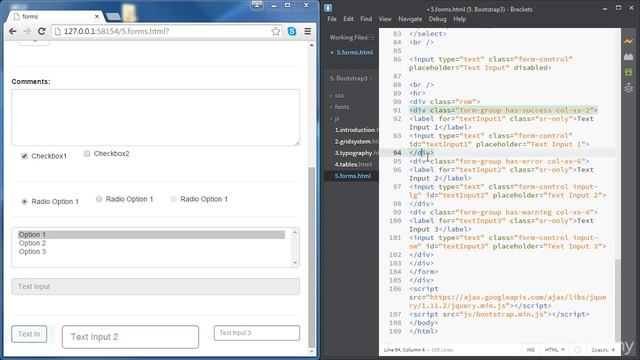Screen dimensions: 640x360
Task: Click the Text Input 2 field
Action: coord(131,337)
